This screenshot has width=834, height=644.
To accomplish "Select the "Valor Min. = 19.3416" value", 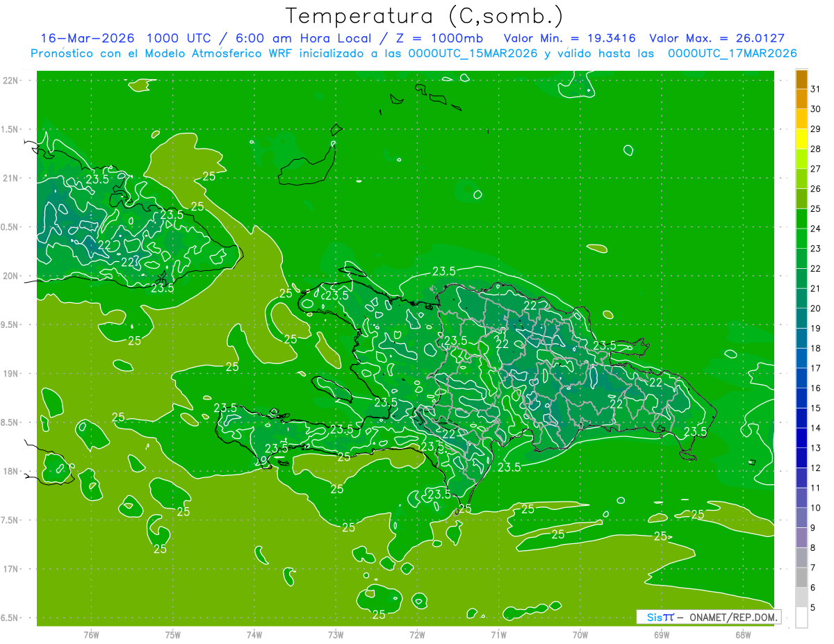I will 569,38.
